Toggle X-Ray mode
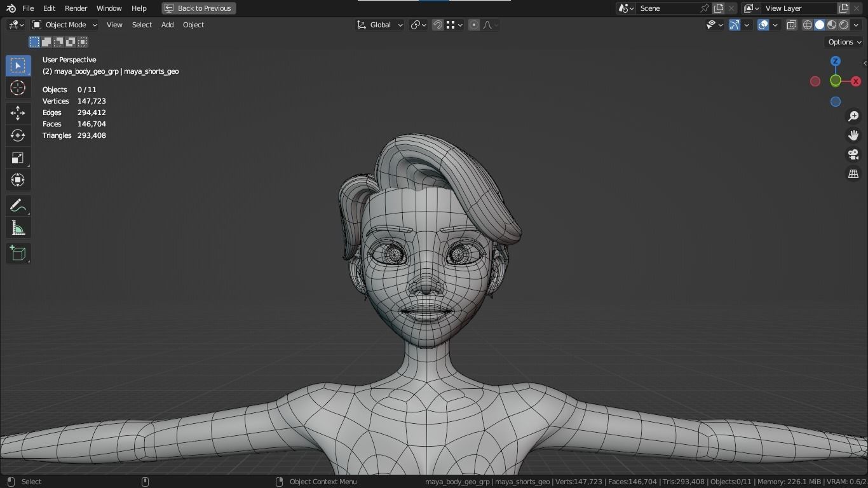 coord(792,25)
